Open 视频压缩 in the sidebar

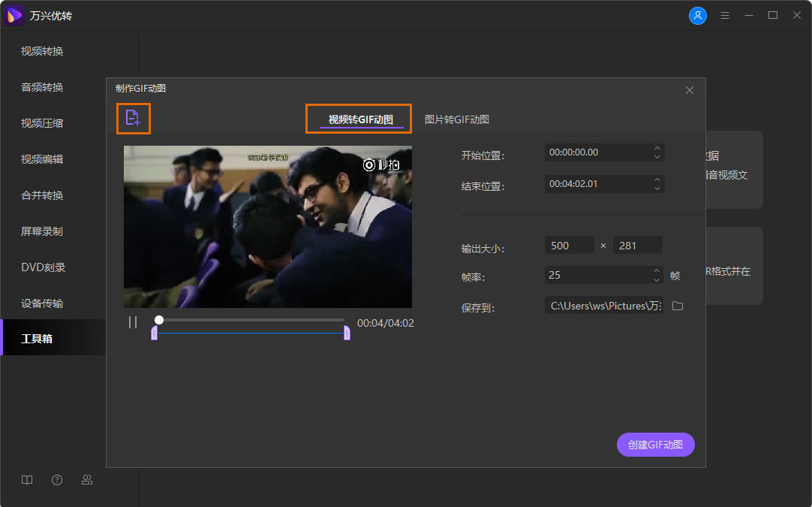[42, 123]
